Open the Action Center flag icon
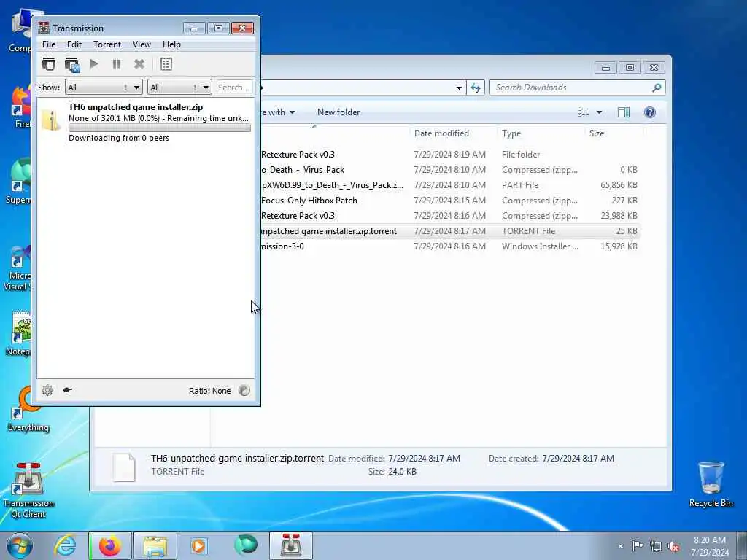 click(x=638, y=546)
